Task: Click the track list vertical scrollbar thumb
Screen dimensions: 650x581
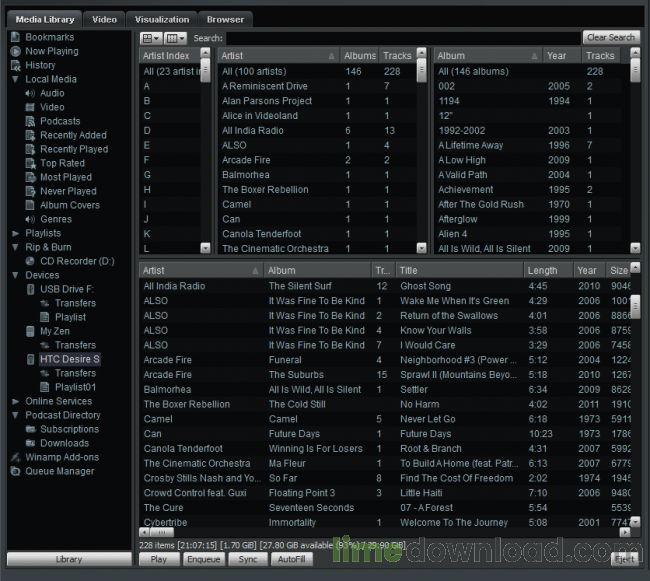Action: click(635, 307)
